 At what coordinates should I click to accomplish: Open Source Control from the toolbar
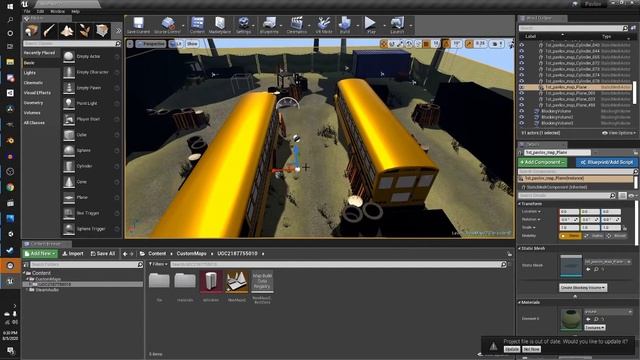pyautogui.click(x=167, y=24)
